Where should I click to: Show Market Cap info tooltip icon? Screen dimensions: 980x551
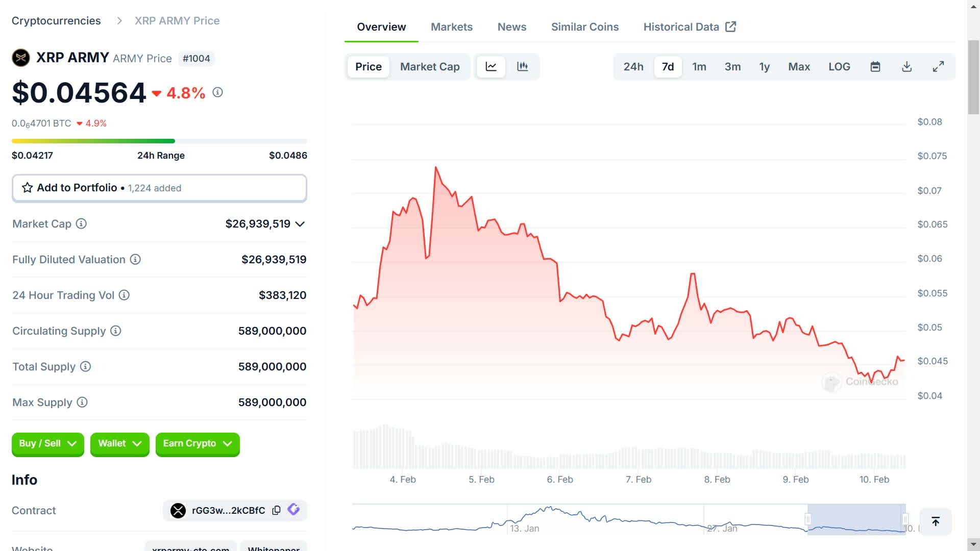[x=81, y=223]
